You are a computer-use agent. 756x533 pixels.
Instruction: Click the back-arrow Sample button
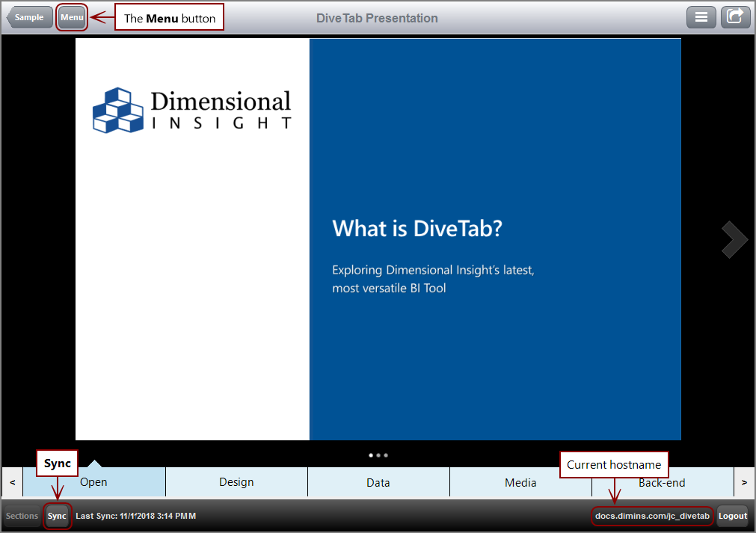(x=29, y=16)
